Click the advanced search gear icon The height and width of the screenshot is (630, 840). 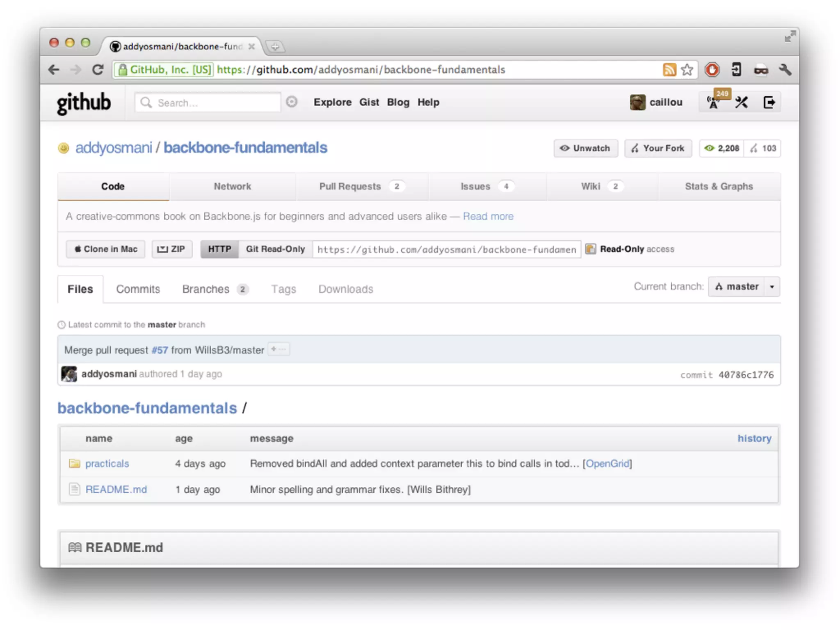pos(292,102)
